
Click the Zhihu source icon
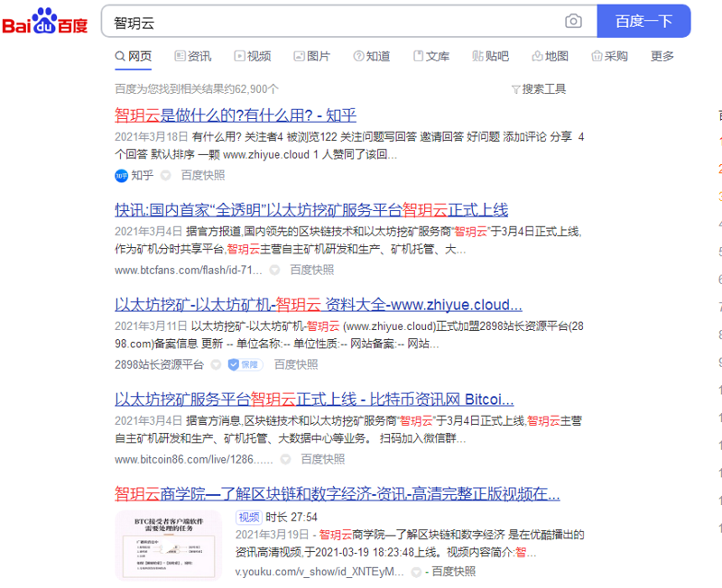[122, 175]
